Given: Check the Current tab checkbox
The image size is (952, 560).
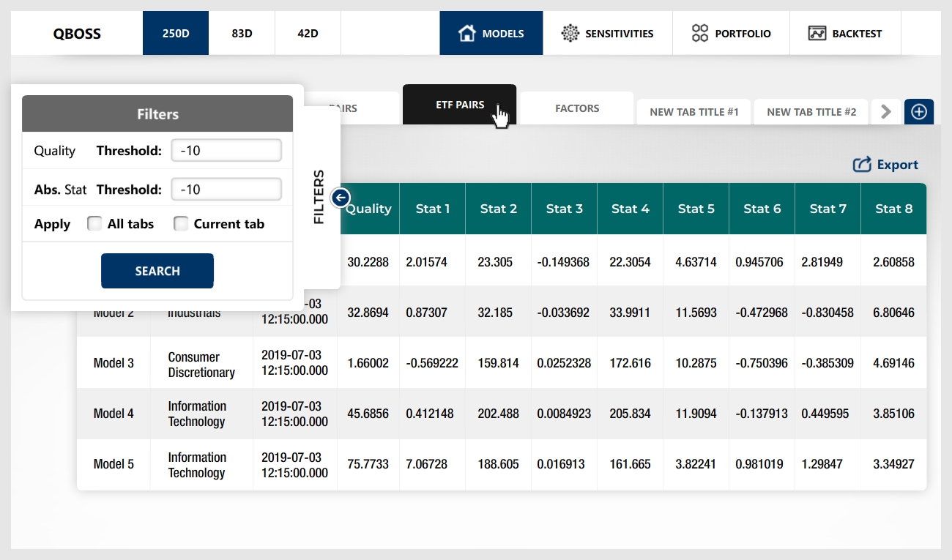Looking at the screenshot, I should 181,224.
